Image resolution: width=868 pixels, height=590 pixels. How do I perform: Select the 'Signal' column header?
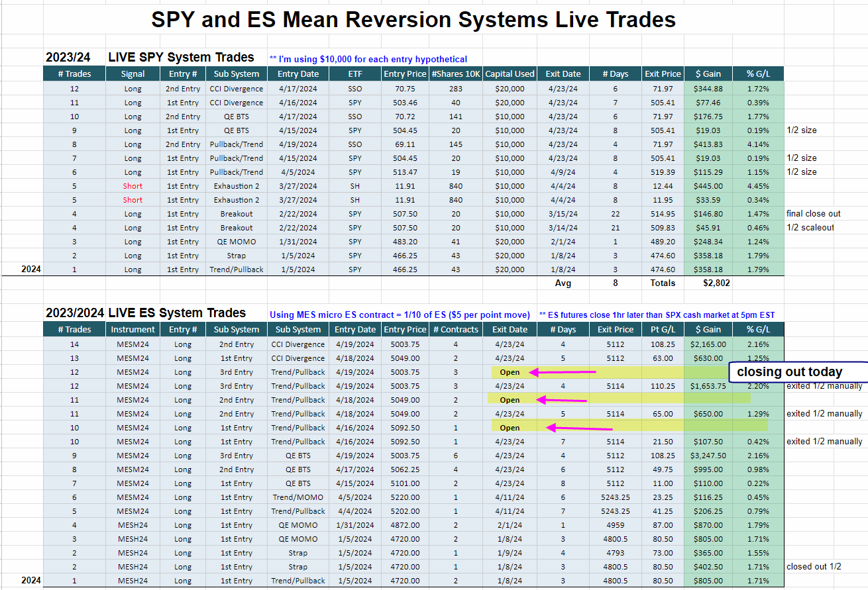(x=133, y=74)
